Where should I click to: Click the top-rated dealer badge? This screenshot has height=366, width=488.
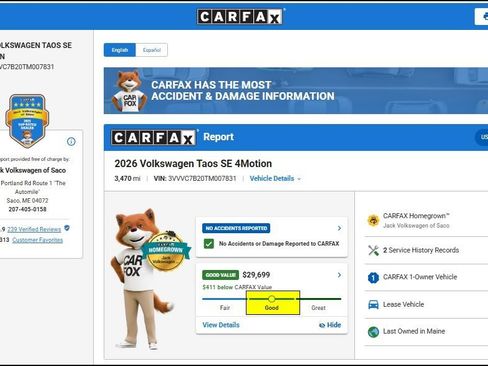(27, 120)
